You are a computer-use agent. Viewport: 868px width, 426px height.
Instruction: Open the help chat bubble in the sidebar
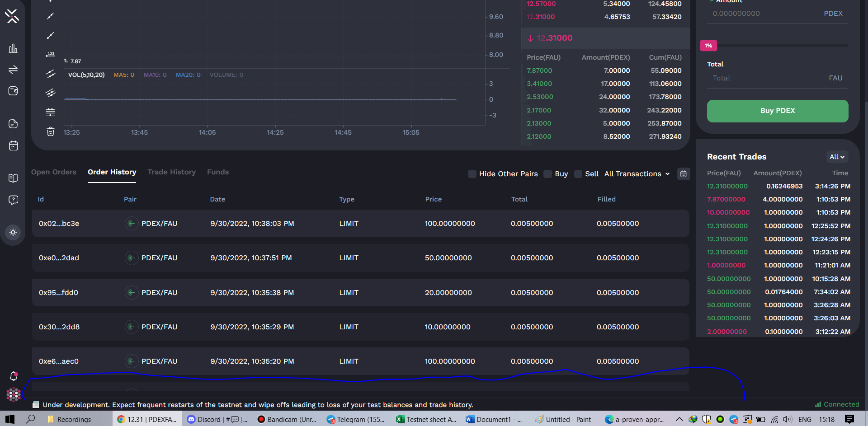(x=13, y=200)
